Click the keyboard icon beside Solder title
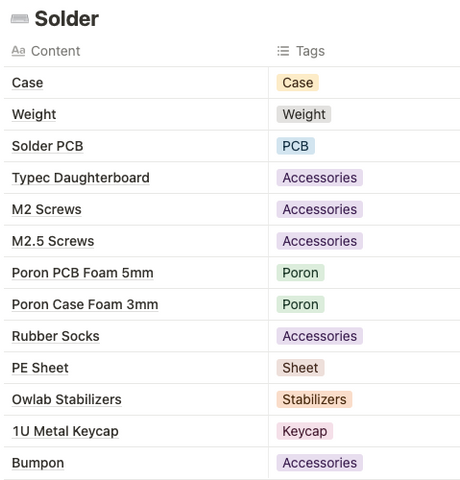This screenshot has height=480, width=460. click(x=20, y=19)
